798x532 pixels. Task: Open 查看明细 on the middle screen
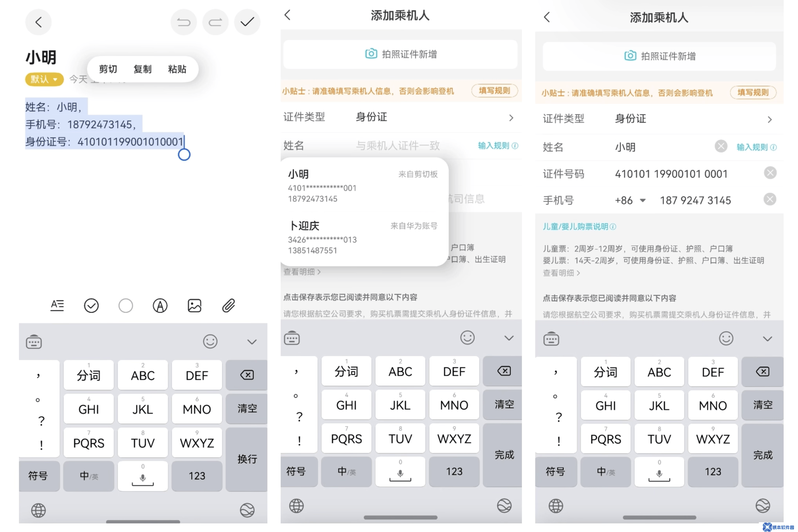pyautogui.click(x=302, y=272)
